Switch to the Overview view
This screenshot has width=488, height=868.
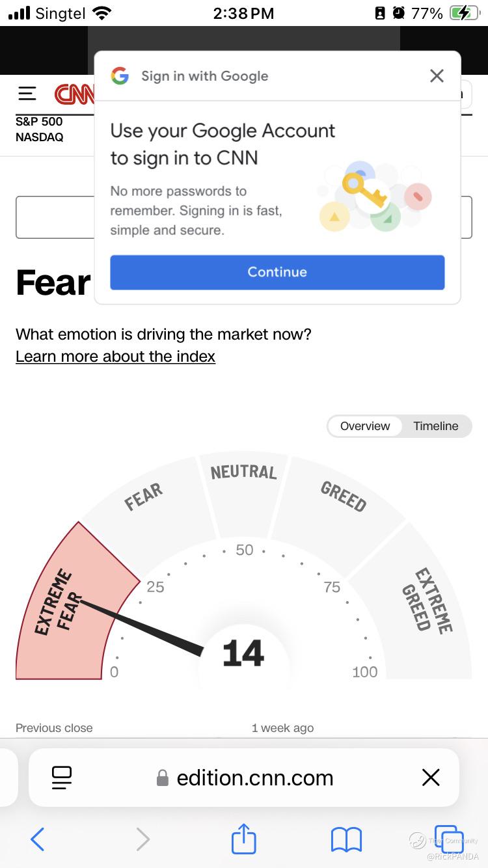[x=365, y=426]
